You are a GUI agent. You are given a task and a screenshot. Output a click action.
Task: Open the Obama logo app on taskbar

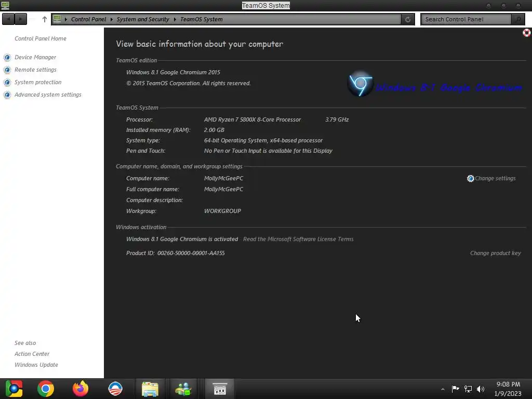tap(115, 389)
